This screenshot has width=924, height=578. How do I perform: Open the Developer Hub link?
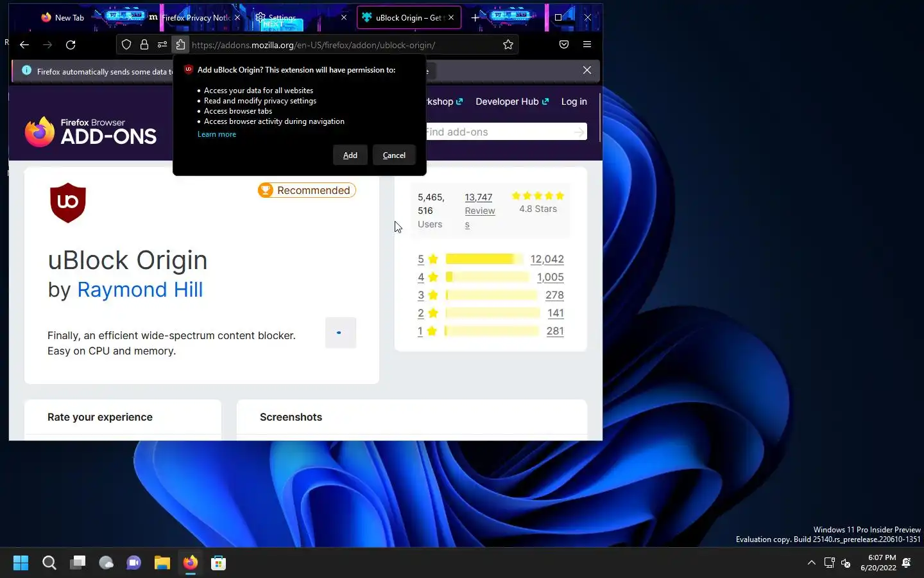pos(512,101)
